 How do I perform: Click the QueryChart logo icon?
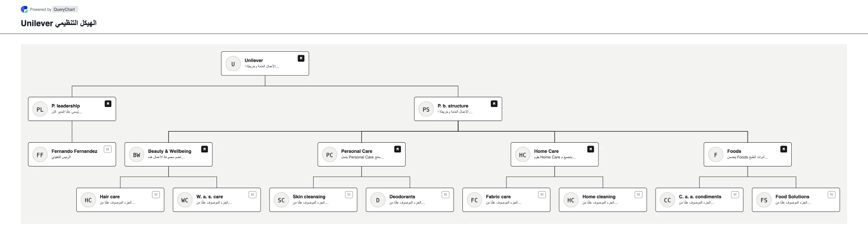pos(24,9)
